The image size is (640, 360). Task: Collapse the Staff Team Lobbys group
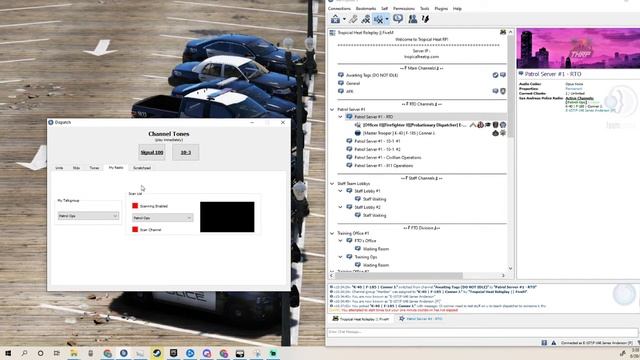332,184
